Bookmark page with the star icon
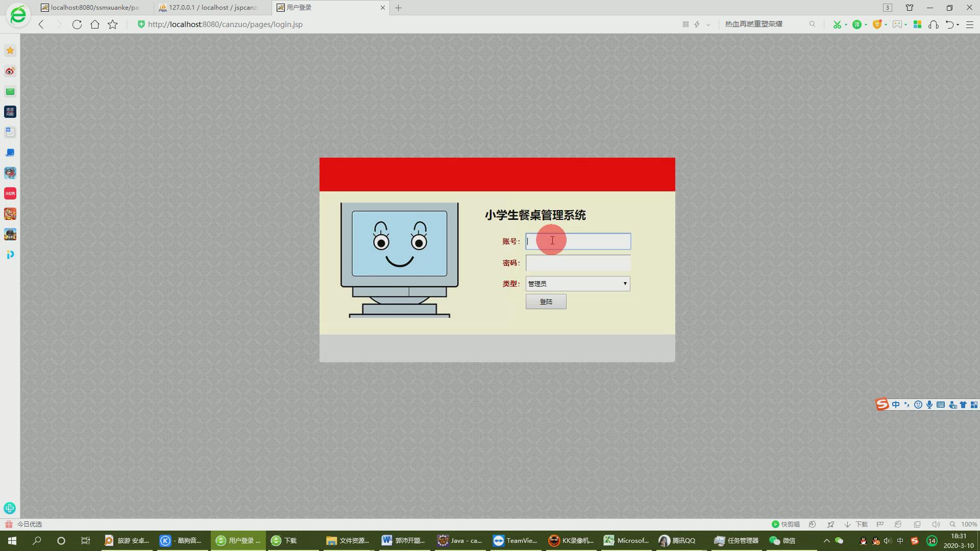The image size is (980, 551). click(x=113, y=24)
